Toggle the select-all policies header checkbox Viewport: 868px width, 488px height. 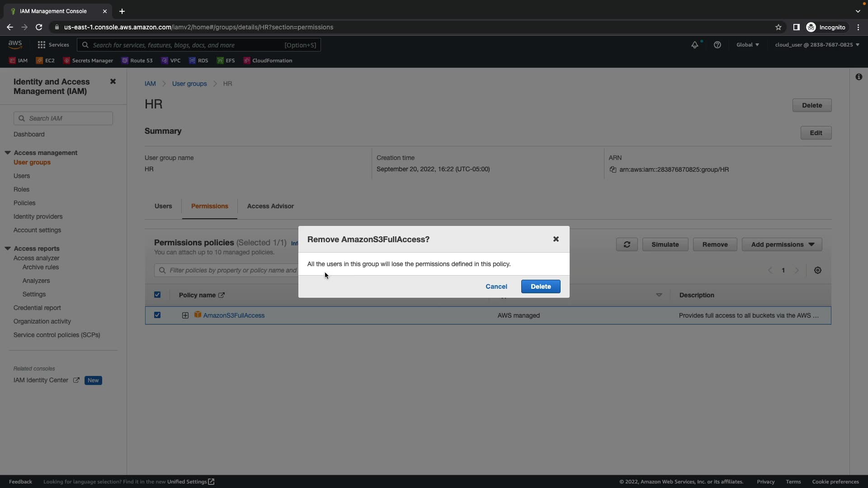click(157, 295)
